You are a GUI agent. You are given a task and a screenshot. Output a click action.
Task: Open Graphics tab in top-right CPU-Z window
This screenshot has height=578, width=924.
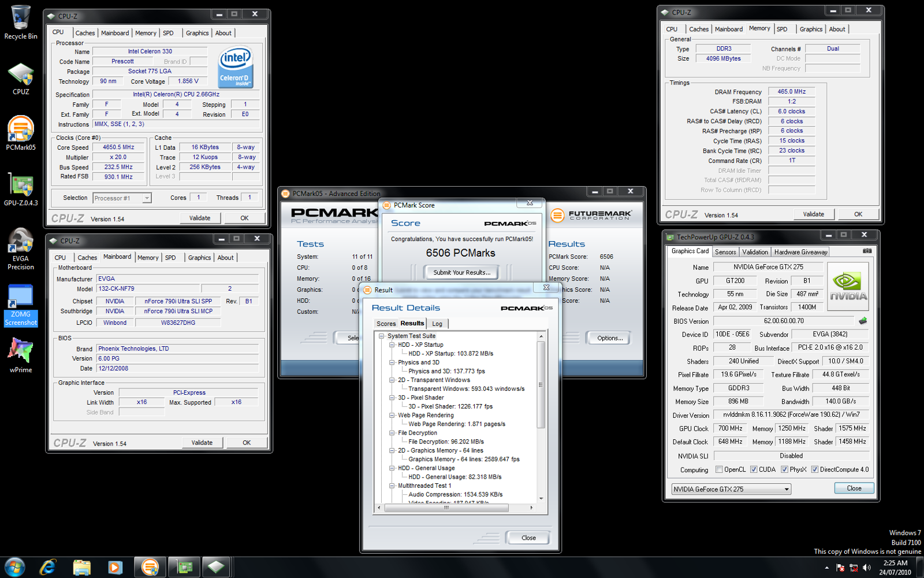tap(811, 29)
